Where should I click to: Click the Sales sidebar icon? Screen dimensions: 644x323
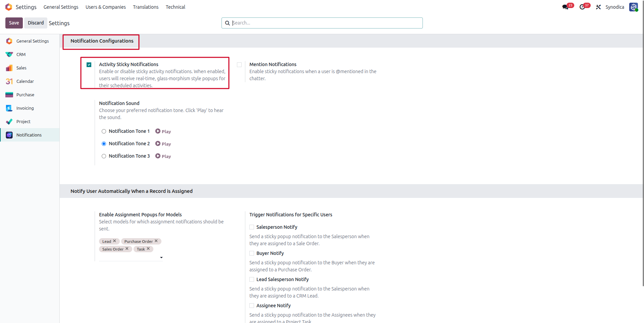coord(9,68)
